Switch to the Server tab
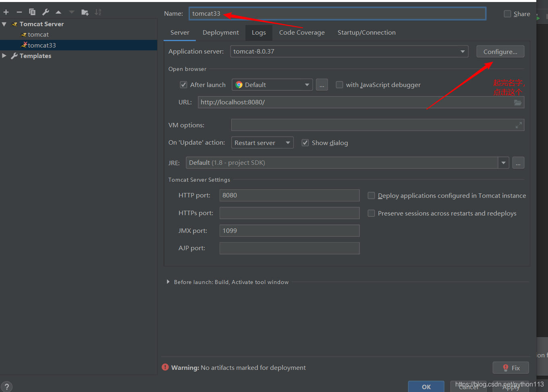Viewport: 548px width, 392px height. click(180, 33)
